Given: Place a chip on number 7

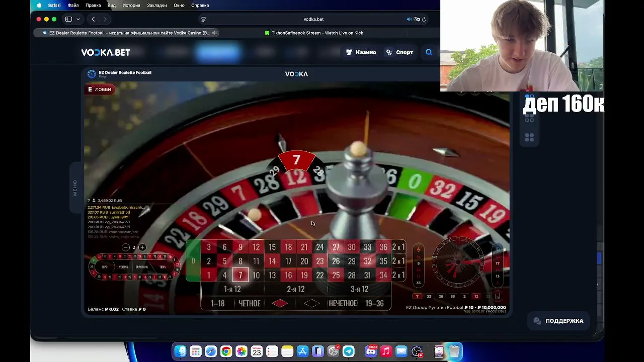Looking at the screenshot, I should click(240, 275).
